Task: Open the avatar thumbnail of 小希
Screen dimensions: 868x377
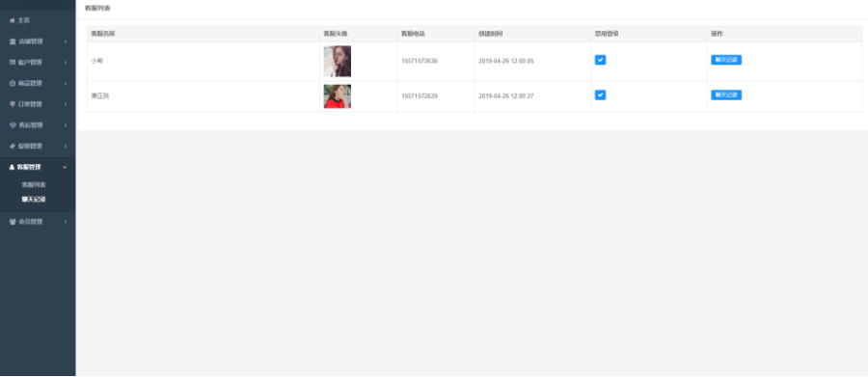Action: pos(338,61)
